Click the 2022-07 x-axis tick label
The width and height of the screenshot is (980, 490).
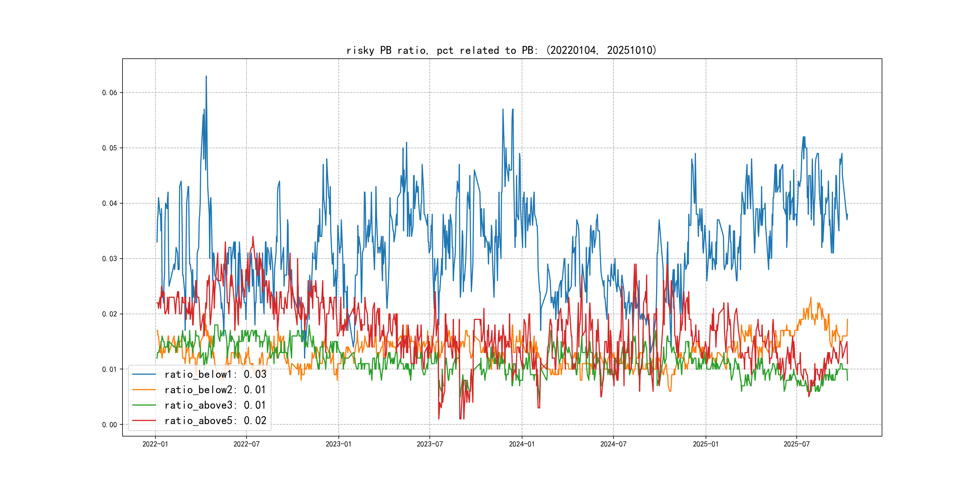(x=246, y=444)
